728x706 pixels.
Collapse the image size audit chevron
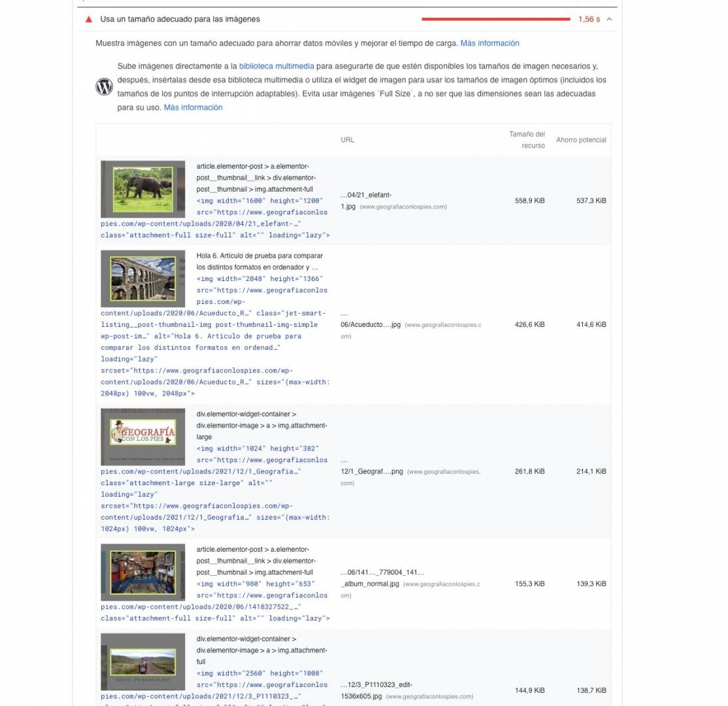coord(609,20)
